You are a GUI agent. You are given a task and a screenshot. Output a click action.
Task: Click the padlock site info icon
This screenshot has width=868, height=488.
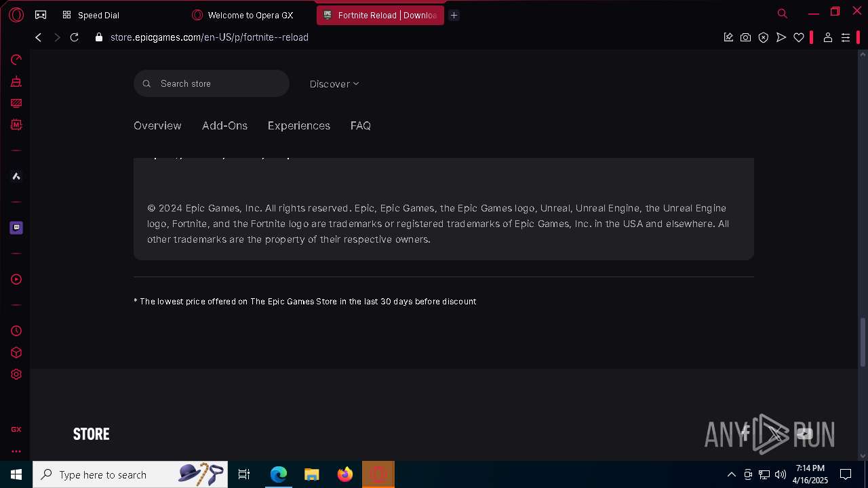[x=99, y=37]
